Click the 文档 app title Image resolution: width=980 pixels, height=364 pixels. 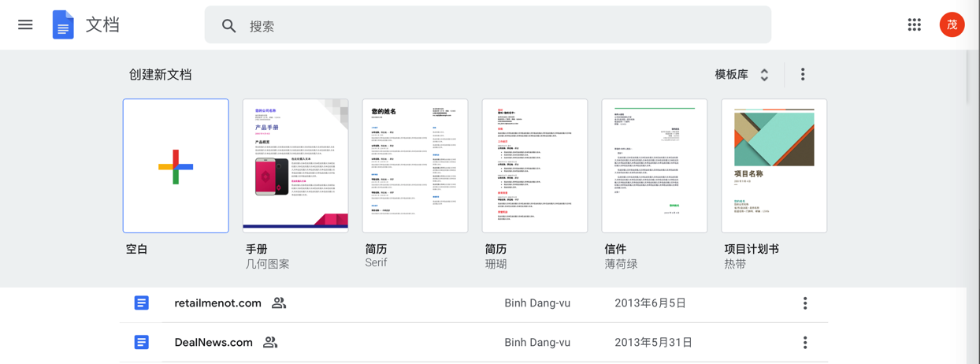pos(102,25)
